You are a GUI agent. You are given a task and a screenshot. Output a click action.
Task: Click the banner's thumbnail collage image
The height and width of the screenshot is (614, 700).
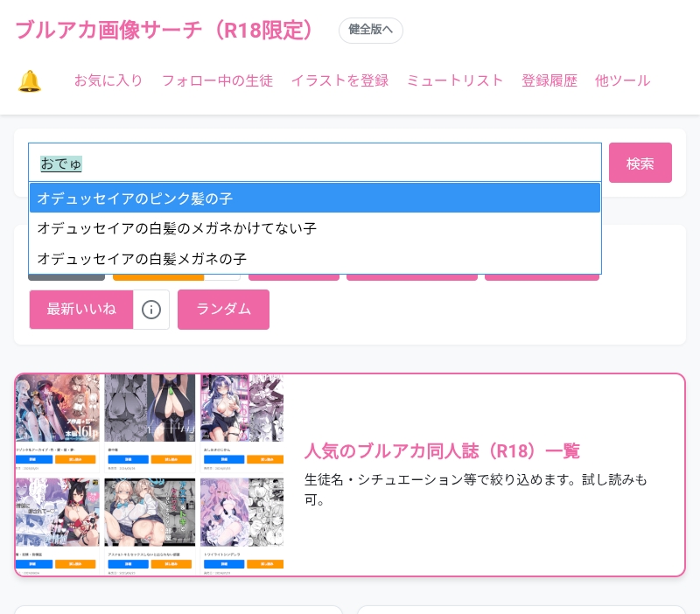[x=150, y=474]
